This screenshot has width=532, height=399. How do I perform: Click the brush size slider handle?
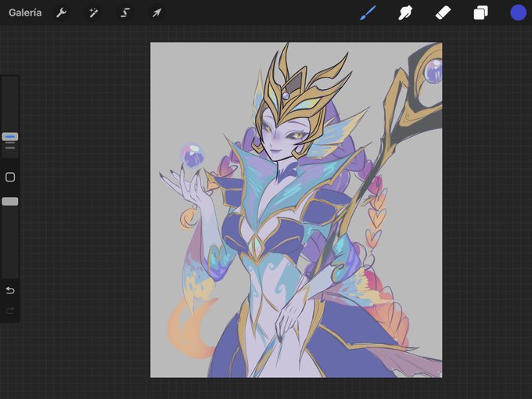tap(10, 137)
